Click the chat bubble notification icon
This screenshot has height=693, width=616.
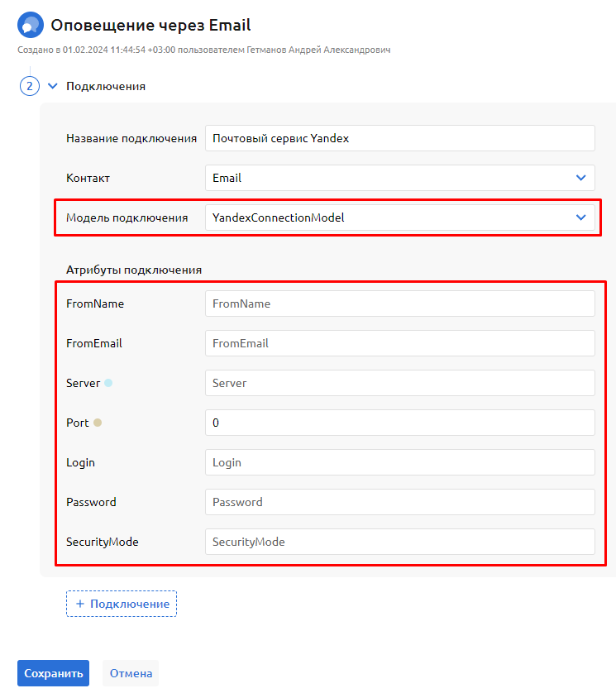point(31,26)
